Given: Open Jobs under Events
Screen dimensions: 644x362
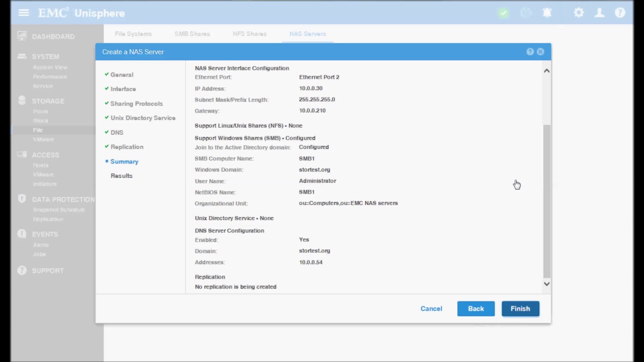Looking at the screenshot, I should tap(39, 254).
